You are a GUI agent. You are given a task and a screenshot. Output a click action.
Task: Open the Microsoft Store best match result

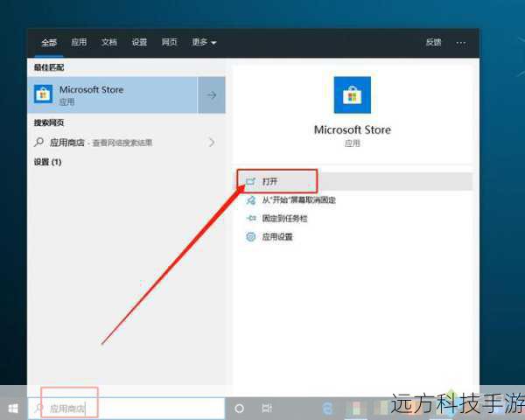pos(113,94)
